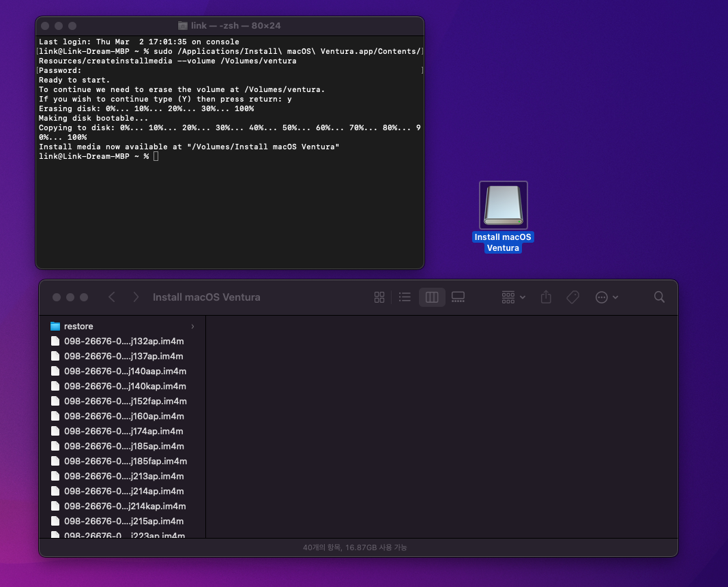Minimize the Finder window

coord(70,297)
